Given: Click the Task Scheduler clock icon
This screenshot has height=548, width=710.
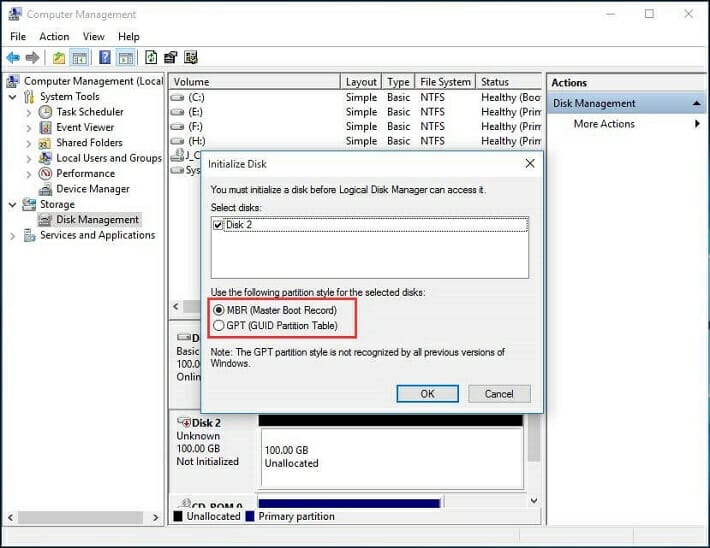Looking at the screenshot, I should pos(45,112).
